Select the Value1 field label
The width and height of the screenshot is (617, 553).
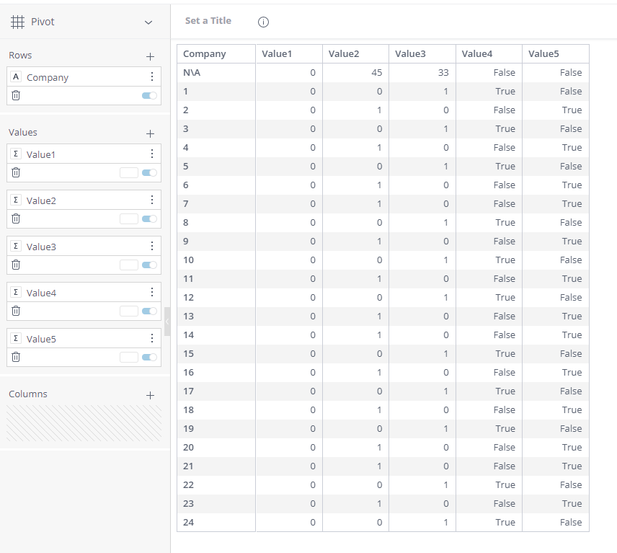coord(41,155)
